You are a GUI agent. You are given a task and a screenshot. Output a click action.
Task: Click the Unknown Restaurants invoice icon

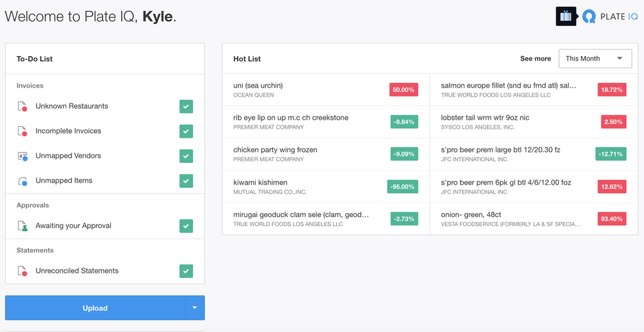click(23, 107)
